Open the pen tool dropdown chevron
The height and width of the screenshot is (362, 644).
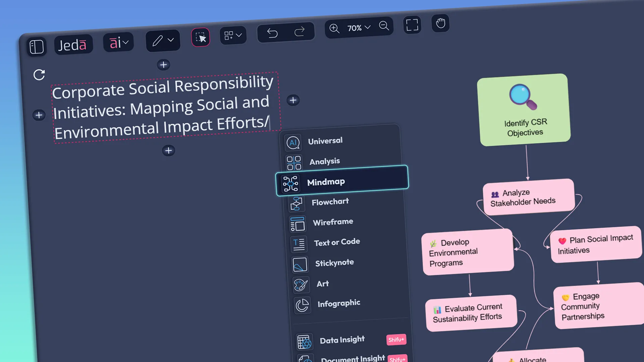(x=171, y=40)
